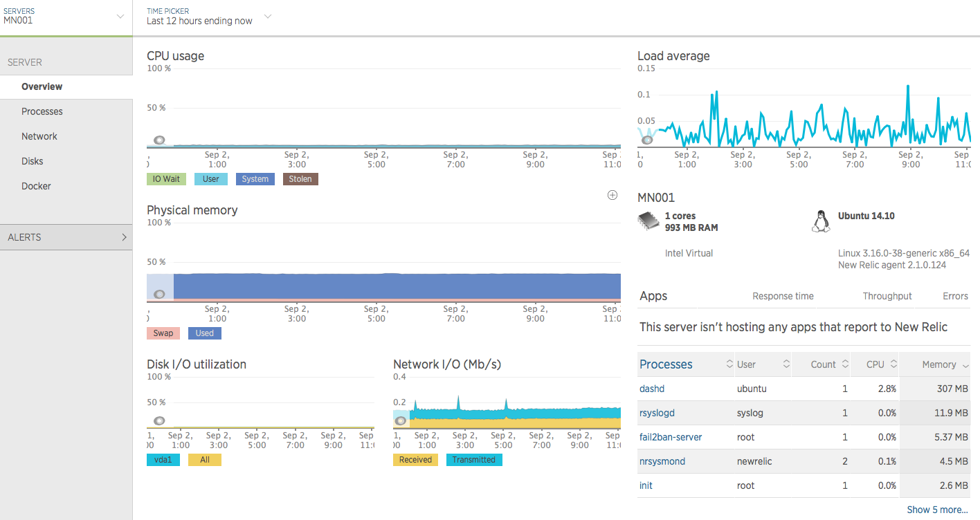Click the Load average chart title
980x520 pixels.
673,56
